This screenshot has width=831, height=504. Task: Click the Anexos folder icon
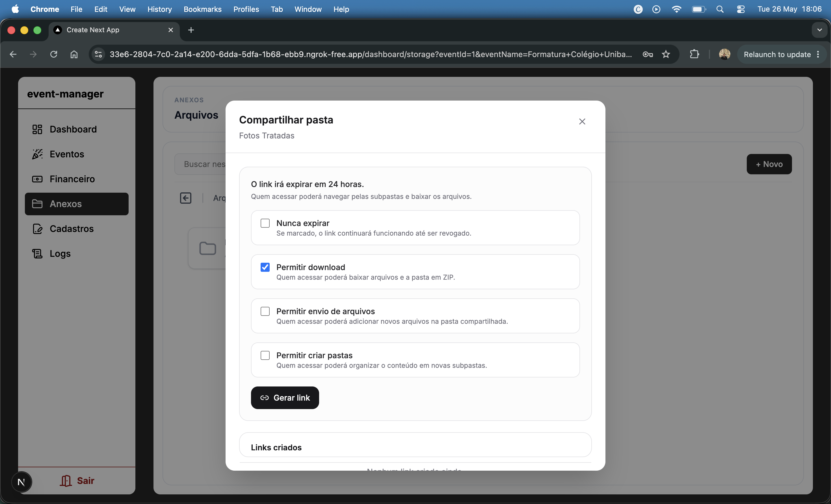click(x=37, y=204)
